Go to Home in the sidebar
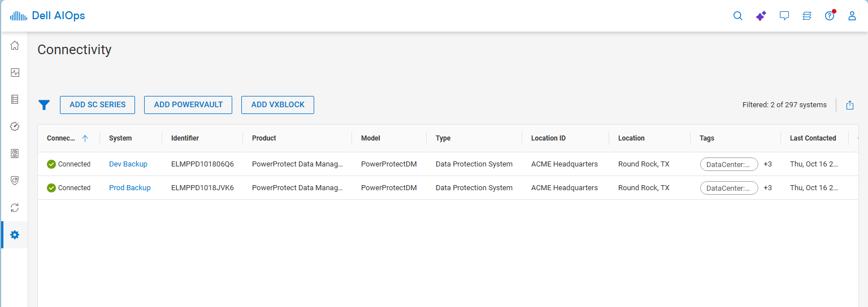This screenshot has width=868, height=307. coord(15,45)
